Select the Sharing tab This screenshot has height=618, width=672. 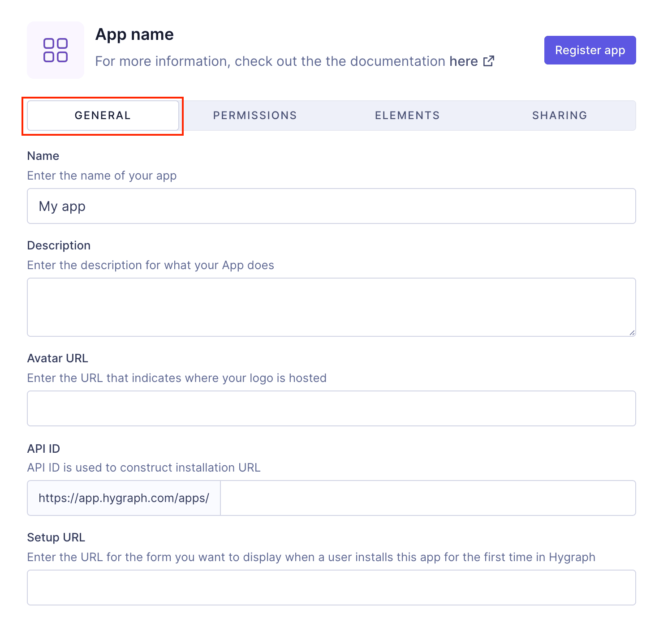tap(560, 115)
